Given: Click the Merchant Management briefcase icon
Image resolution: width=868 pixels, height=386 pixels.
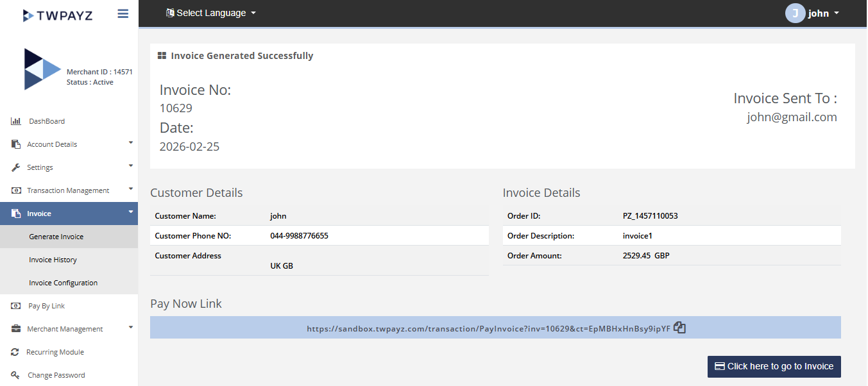Looking at the screenshot, I should 16,329.
